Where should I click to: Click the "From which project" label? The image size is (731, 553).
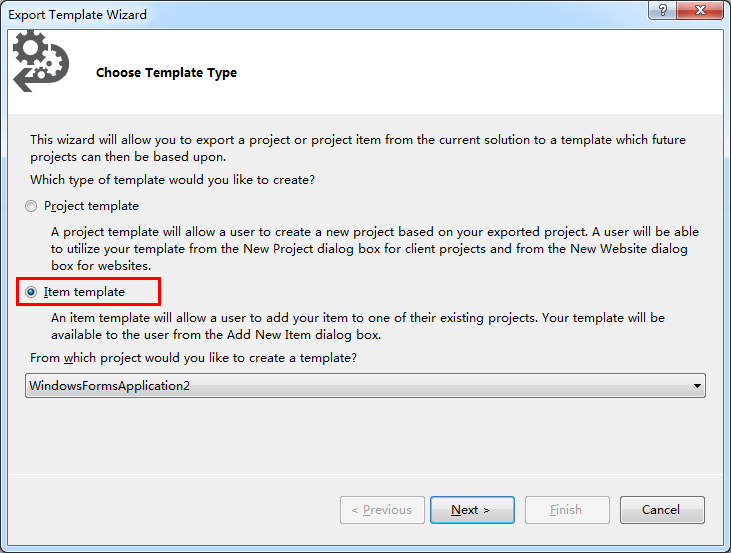point(194,358)
